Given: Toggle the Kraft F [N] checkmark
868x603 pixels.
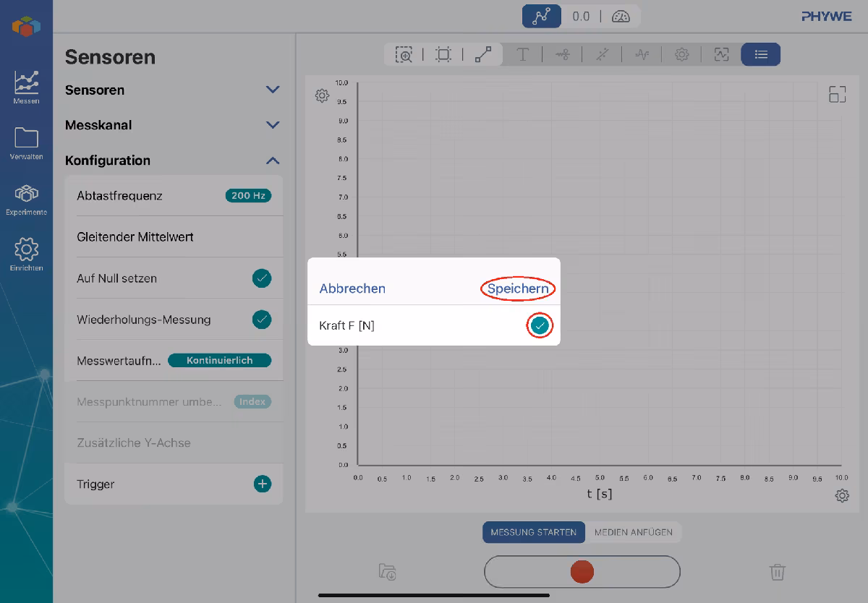Looking at the screenshot, I should coord(540,326).
